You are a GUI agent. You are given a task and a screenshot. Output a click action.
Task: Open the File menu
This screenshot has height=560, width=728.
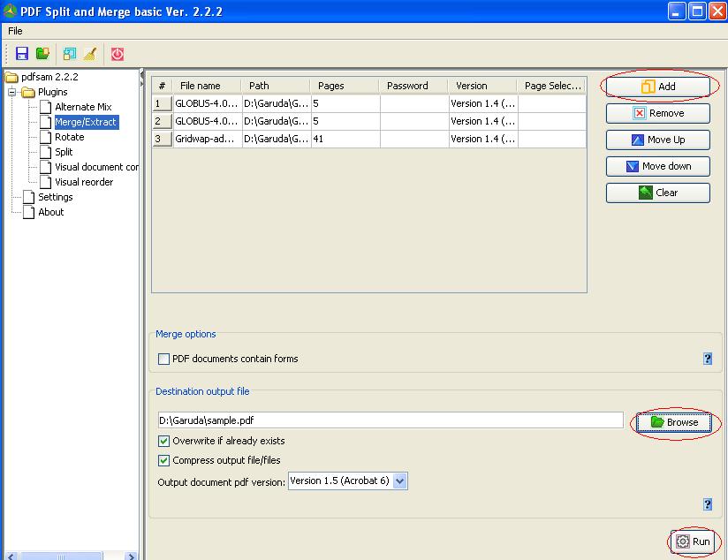tap(15, 31)
